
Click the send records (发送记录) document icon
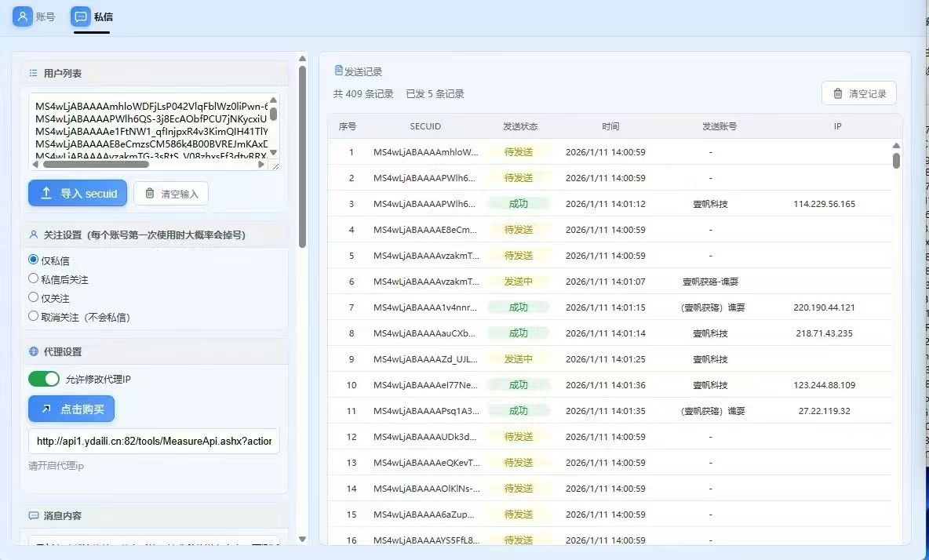click(339, 71)
